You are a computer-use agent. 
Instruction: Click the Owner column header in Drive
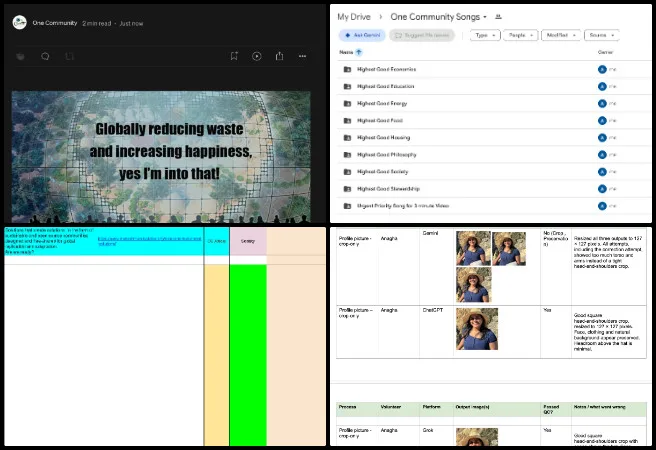pyautogui.click(x=605, y=52)
